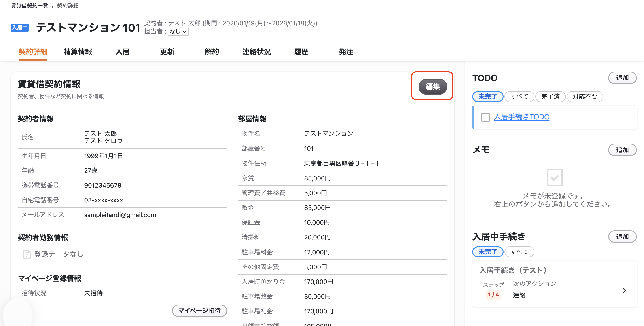Click the 入居中 status badge
The image size is (644, 326).
(x=19, y=28)
